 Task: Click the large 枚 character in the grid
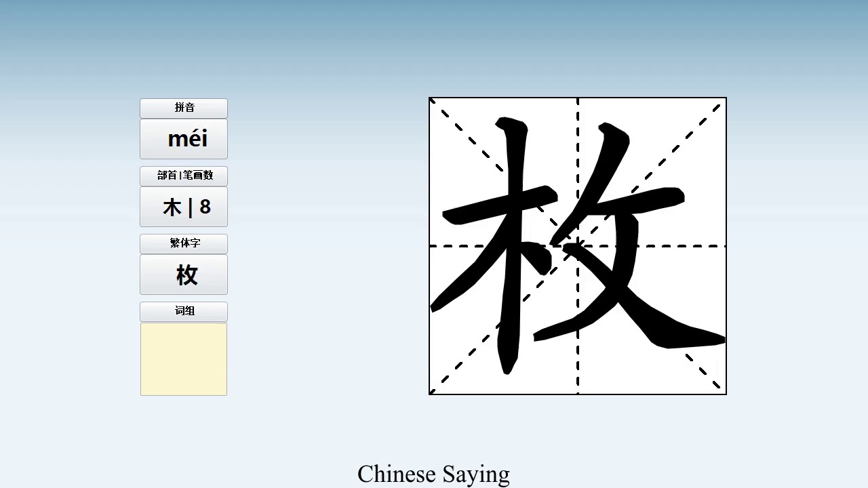(578, 246)
